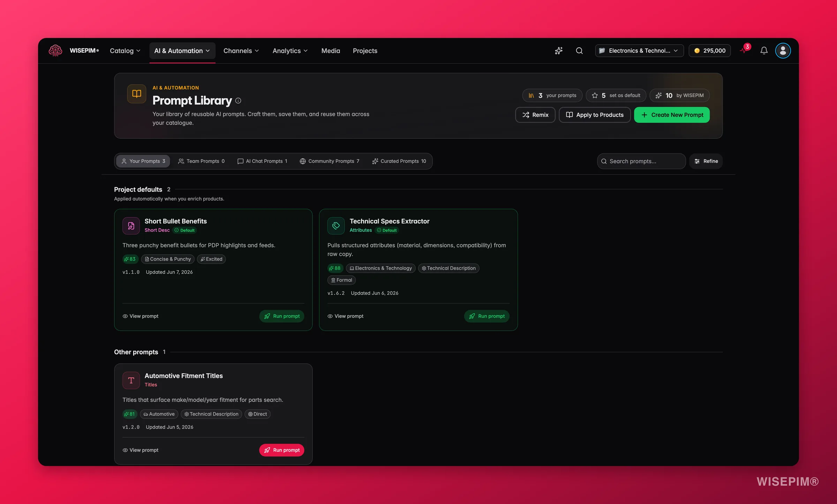Switch to AI Chat Prompts tab
This screenshot has width=837, height=504.
tap(262, 161)
